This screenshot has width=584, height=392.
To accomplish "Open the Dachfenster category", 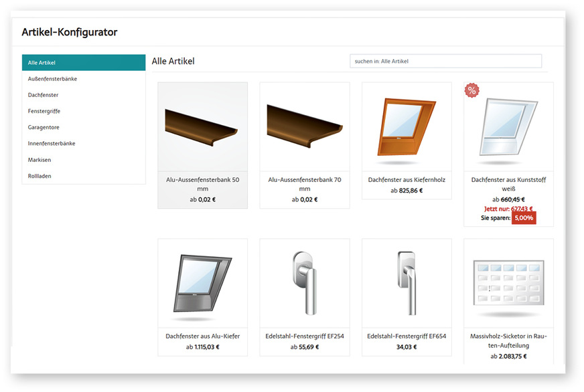I will pos(83,95).
